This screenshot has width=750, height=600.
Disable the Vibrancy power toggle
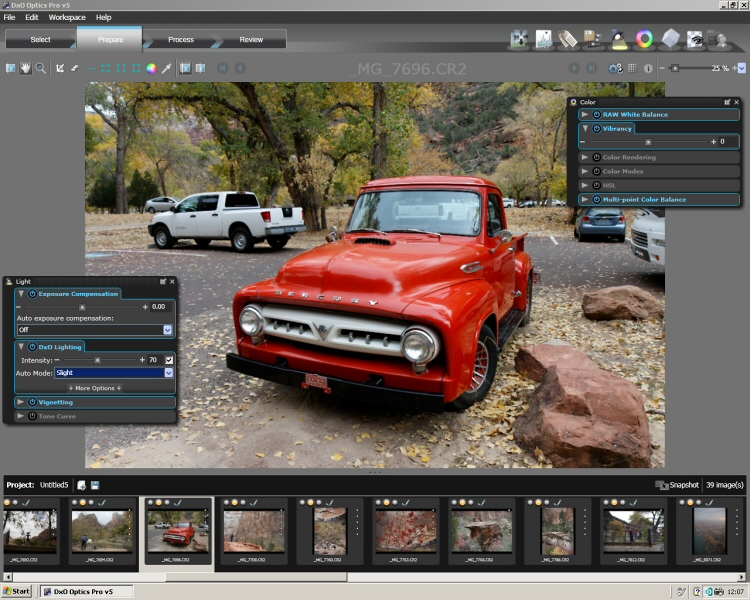click(x=596, y=128)
